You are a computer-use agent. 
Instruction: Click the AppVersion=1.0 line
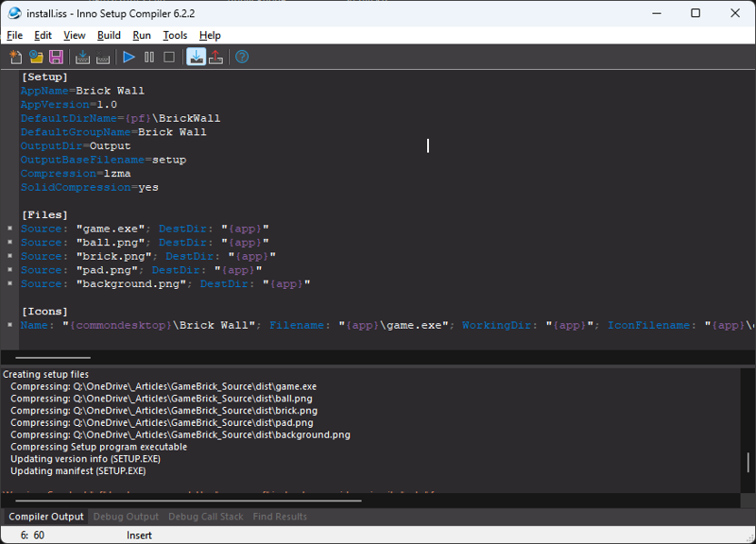tap(69, 105)
